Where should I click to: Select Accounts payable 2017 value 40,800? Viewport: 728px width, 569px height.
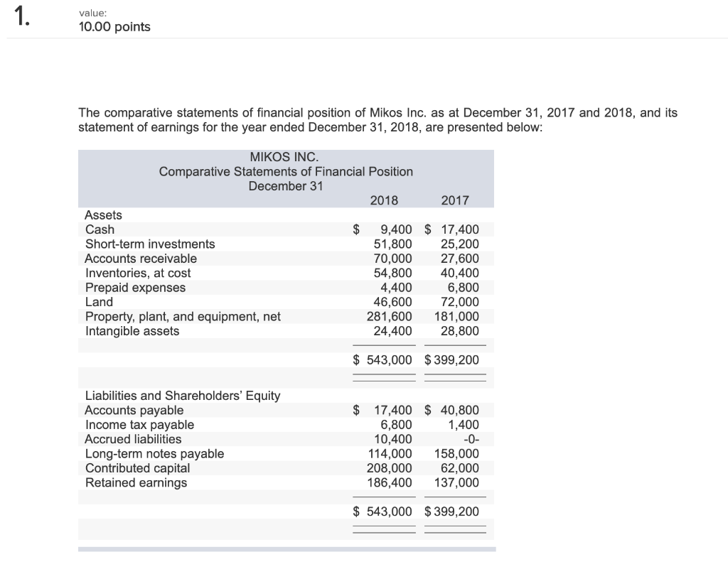[460, 411]
